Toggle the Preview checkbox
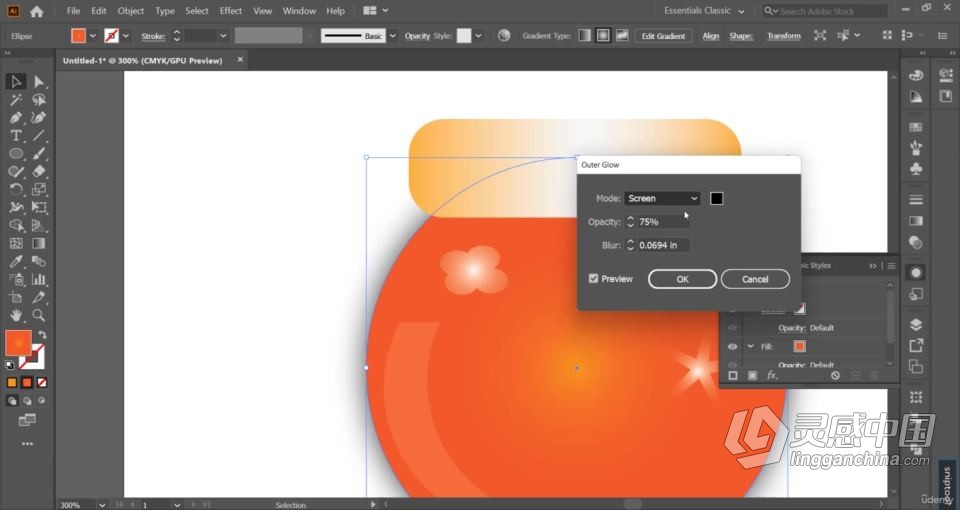 coord(593,279)
